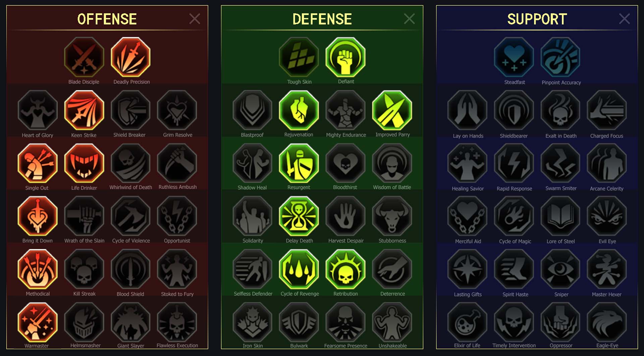This screenshot has width=644, height=356.
Task: Close the Offense panel
Action: coord(195,19)
